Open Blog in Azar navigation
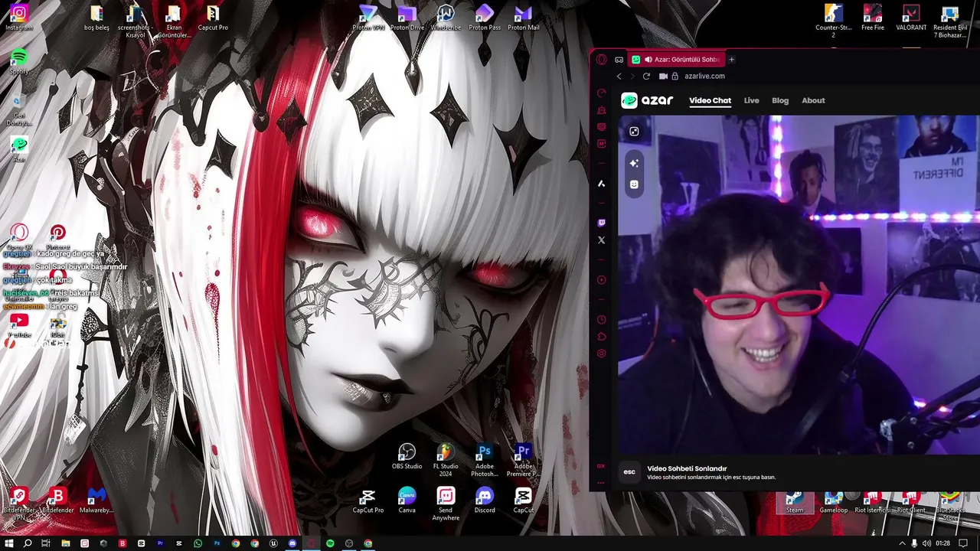This screenshot has height=551, width=980. coord(780,100)
